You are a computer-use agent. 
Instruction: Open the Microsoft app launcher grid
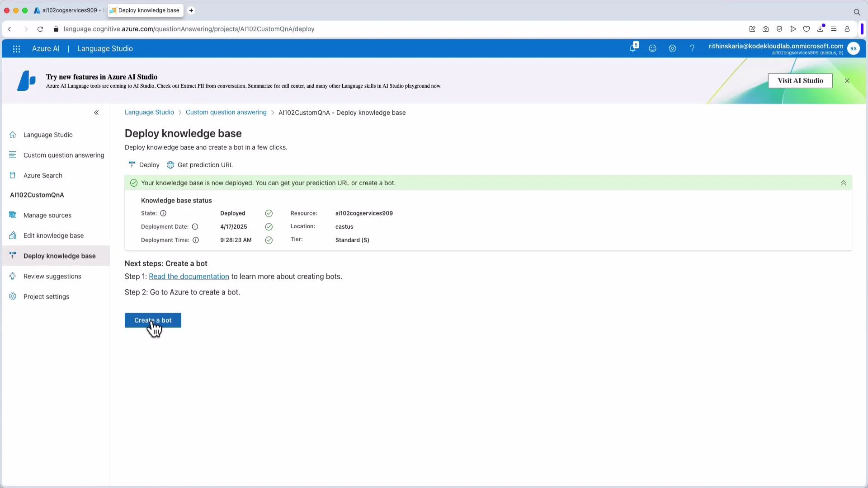pos(16,49)
